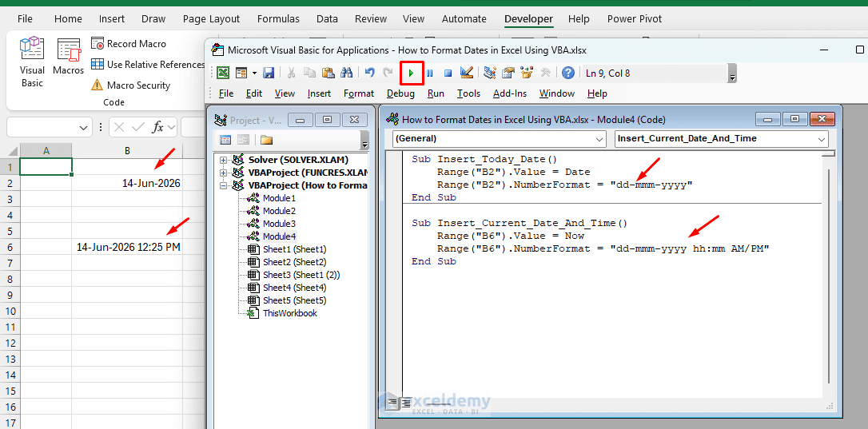Image resolution: width=868 pixels, height=429 pixels.
Task: Click Full Module View button
Action: pos(405,403)
